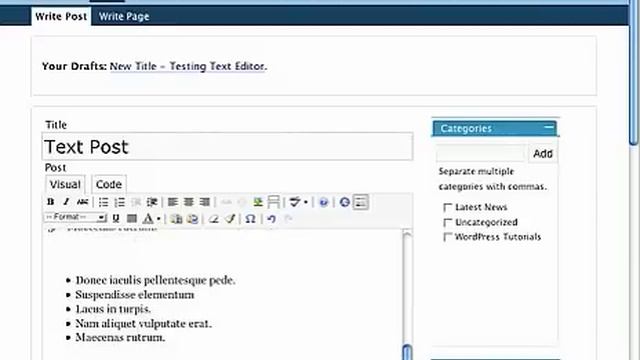Screen dimensions: 640x360
Task: Check the Uncategorized category
Action: point(447,222)
